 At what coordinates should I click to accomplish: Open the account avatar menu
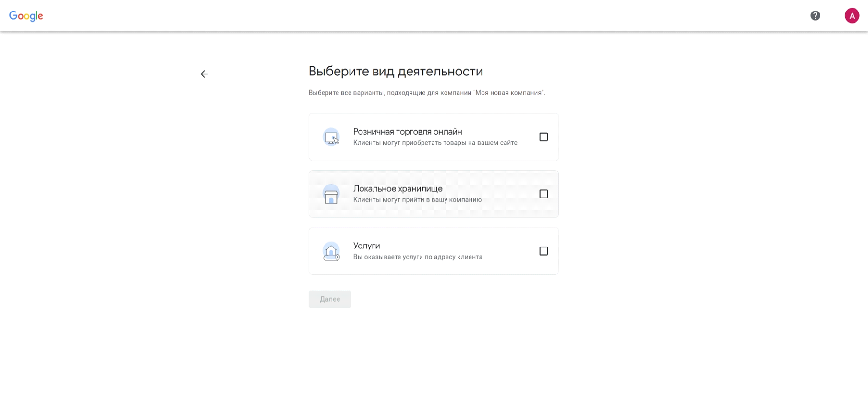click(852, 16)
